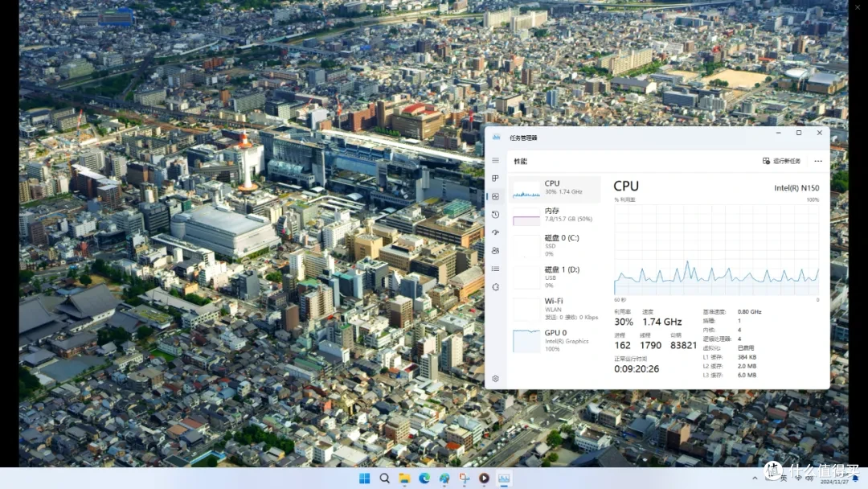868x489 pixels.
Task: Select the Performance page icon in sidebar
Action: [x=495, y=196]
